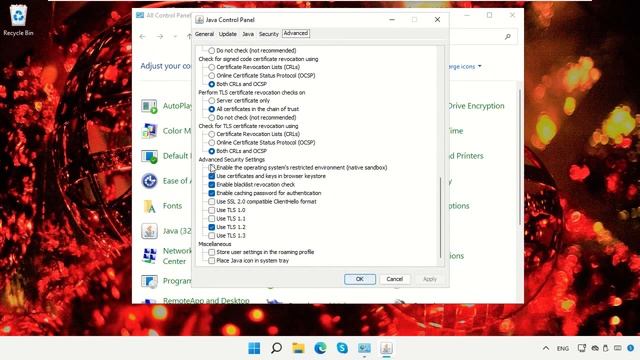Open recent locations dropdown in Control Panel
This screenshot has width=640, height=360.
click(x=175, y=36)
